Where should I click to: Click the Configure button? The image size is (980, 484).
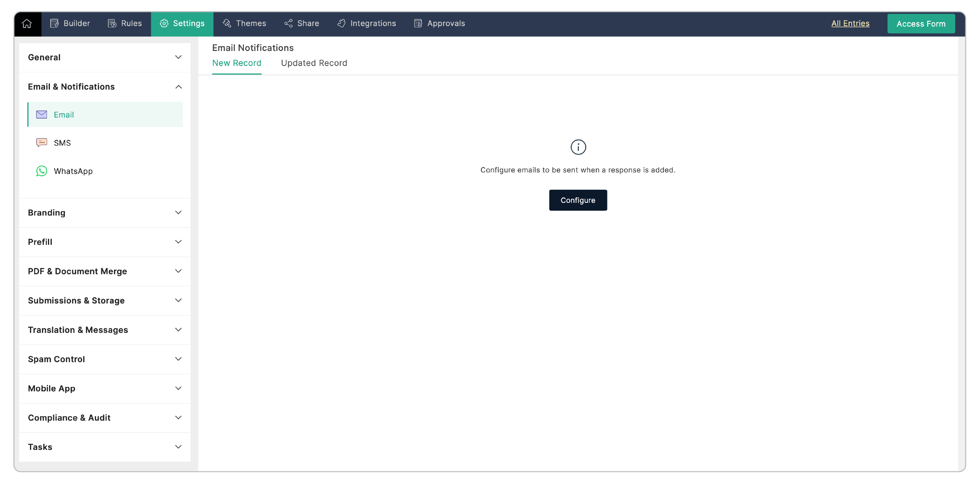click(x=577, y=200)
